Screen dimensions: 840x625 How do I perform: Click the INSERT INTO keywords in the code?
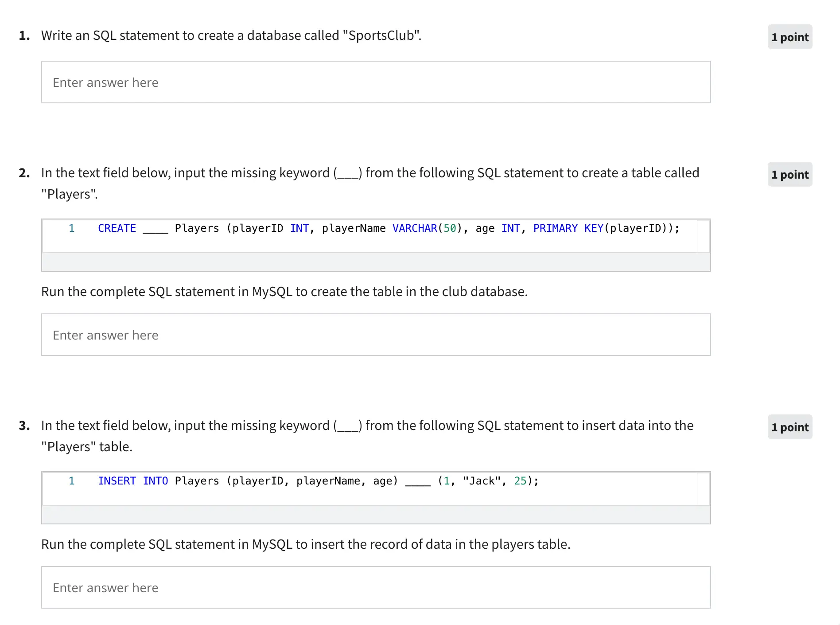[133, 481]
